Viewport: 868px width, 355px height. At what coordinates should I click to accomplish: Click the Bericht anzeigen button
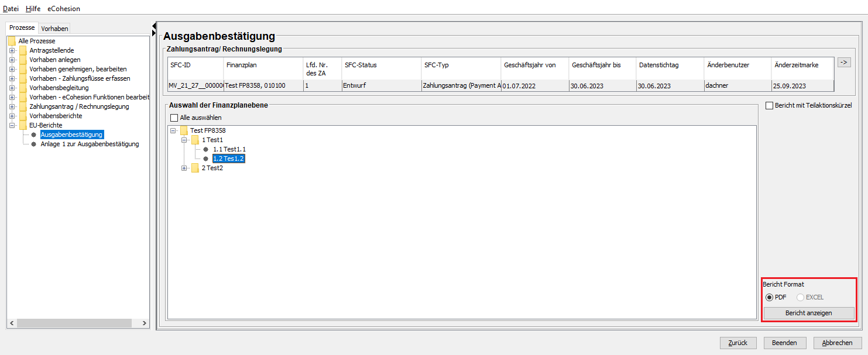[x=808, y=313]
